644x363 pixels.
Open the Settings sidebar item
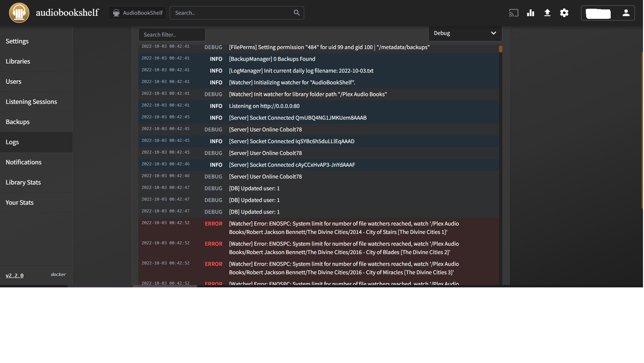click(x=36, y=41)
